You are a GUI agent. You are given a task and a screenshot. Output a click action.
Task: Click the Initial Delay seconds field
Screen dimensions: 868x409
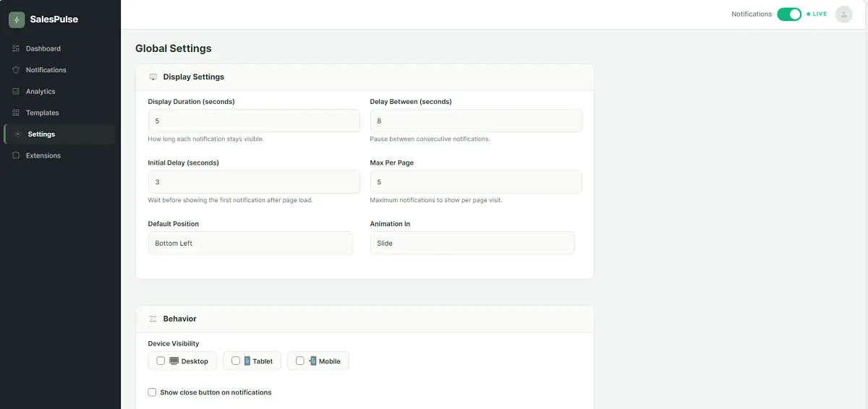click(x=254, y=182)
